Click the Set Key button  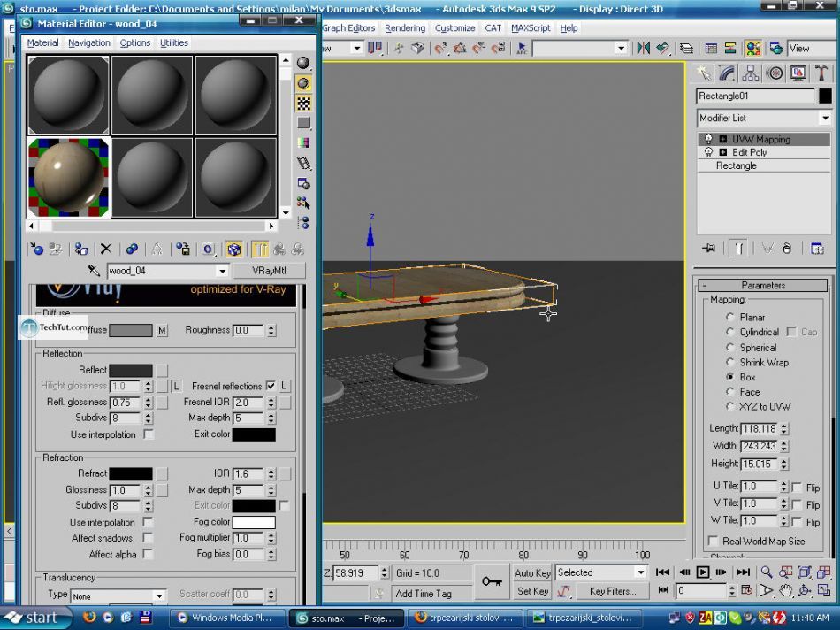point(532,591)
